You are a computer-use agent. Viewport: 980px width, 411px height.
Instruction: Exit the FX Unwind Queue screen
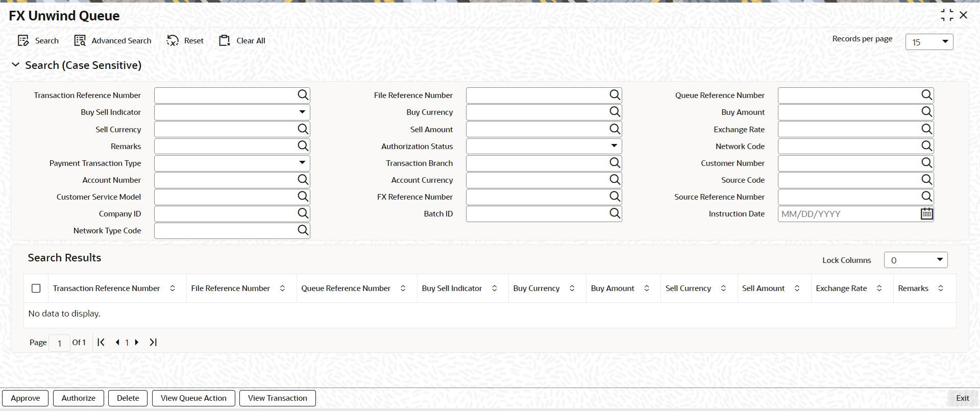(x=963, y=398)
